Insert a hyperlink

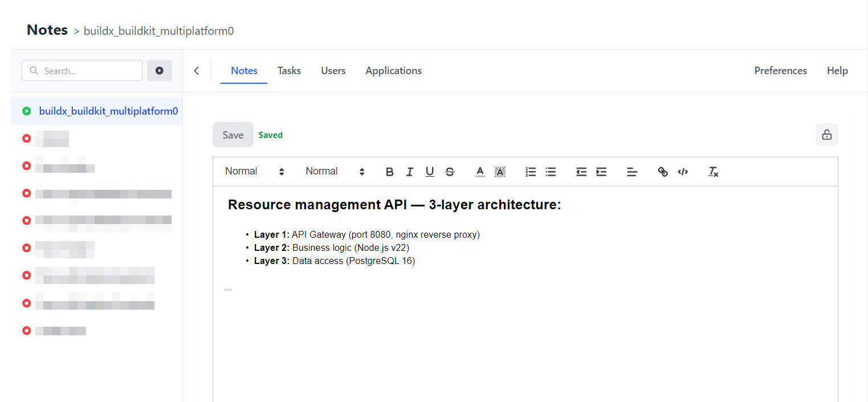663,172
